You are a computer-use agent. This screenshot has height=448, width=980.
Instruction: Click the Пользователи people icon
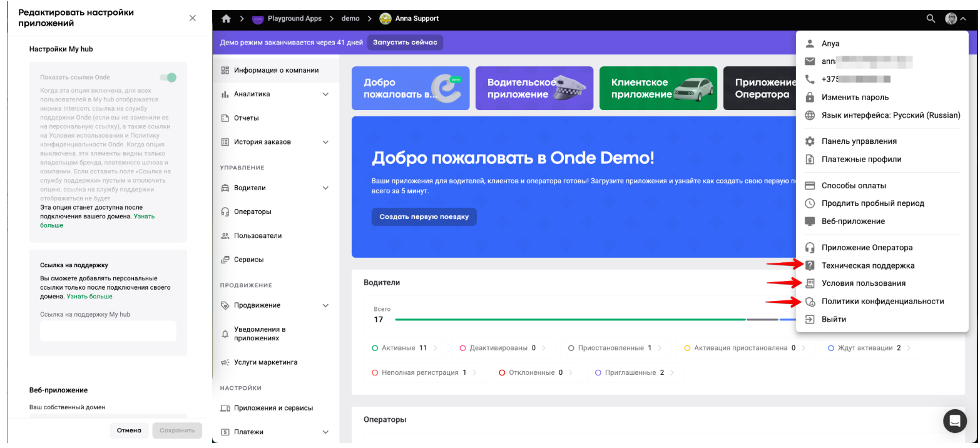[225, 236]
